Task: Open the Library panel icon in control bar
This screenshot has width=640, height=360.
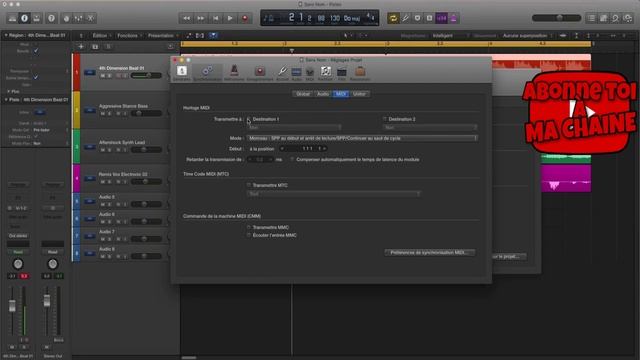Action: click(x=12, y=18)
